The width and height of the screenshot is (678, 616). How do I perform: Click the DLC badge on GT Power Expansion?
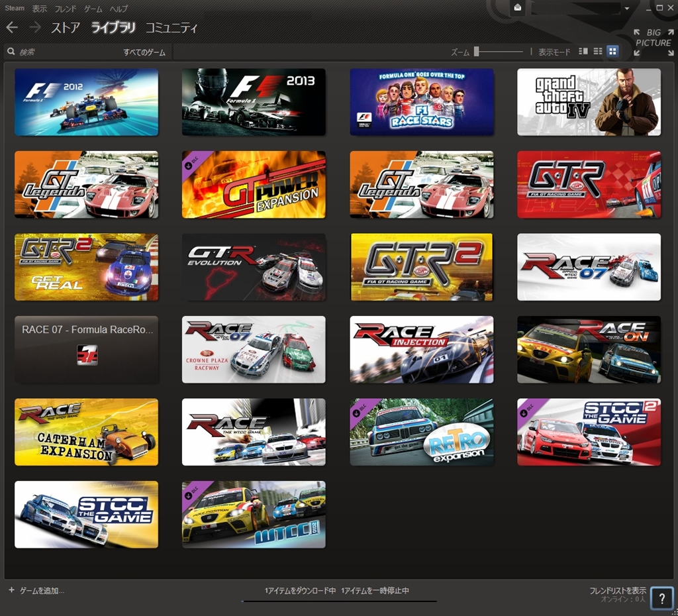click(x=193, y=162)
